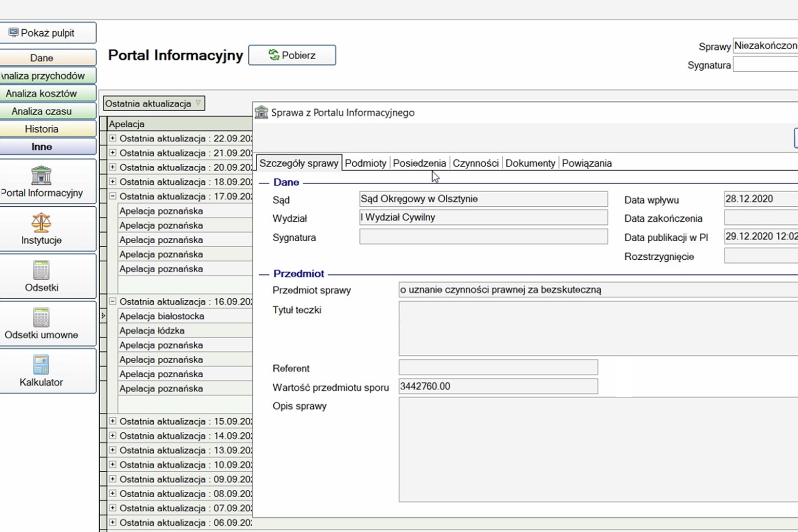Open the Portal Informacyjny courthouse icon

pos(41,176)
